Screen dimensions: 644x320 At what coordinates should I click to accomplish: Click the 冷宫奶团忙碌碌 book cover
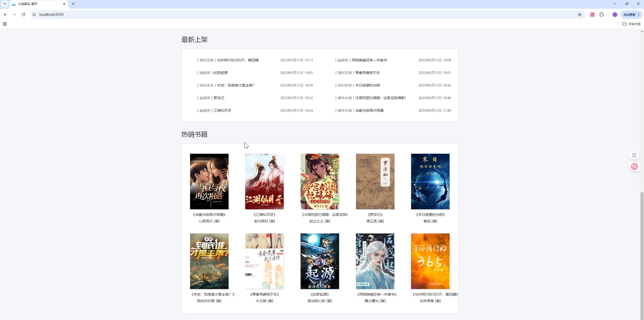(x=320, y=181)
